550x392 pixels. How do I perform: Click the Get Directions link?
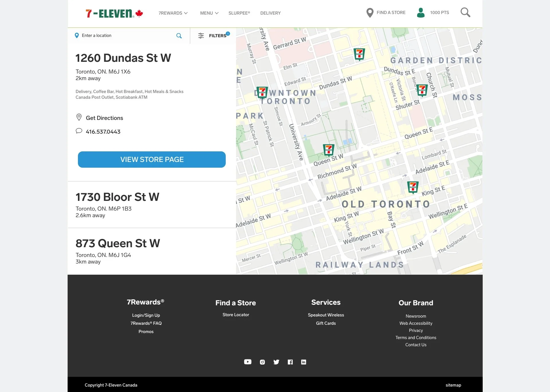104,118
